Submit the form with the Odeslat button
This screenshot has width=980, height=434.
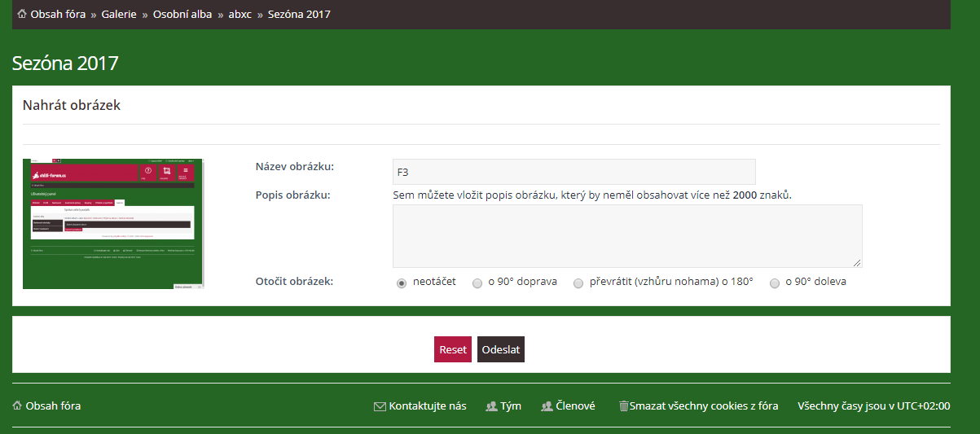pos(500,349)
